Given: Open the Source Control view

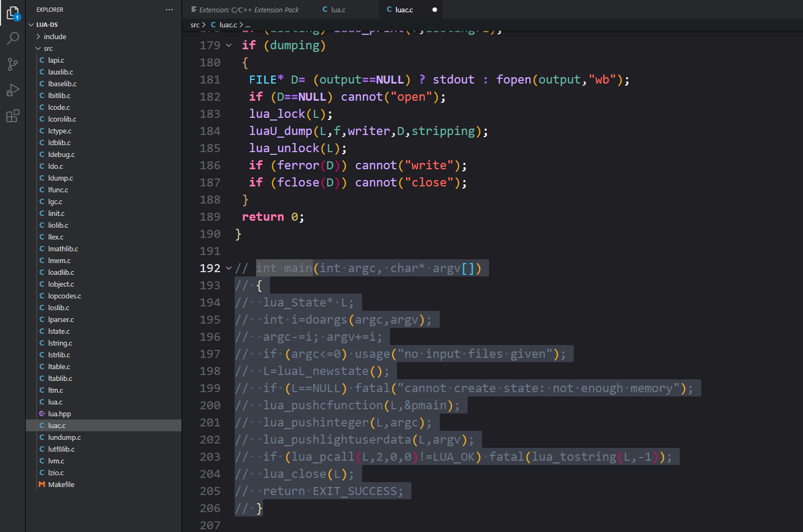Looking at the screenshot, I should click(13, 64).
